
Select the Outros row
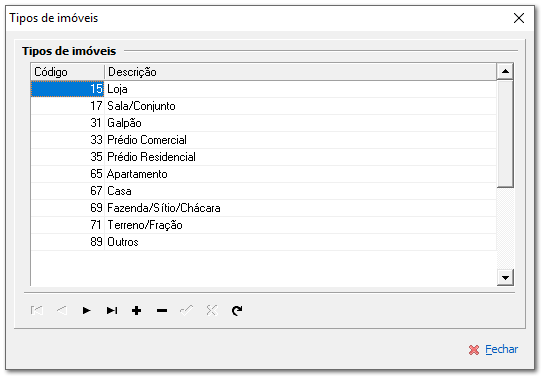pos(264,242)
